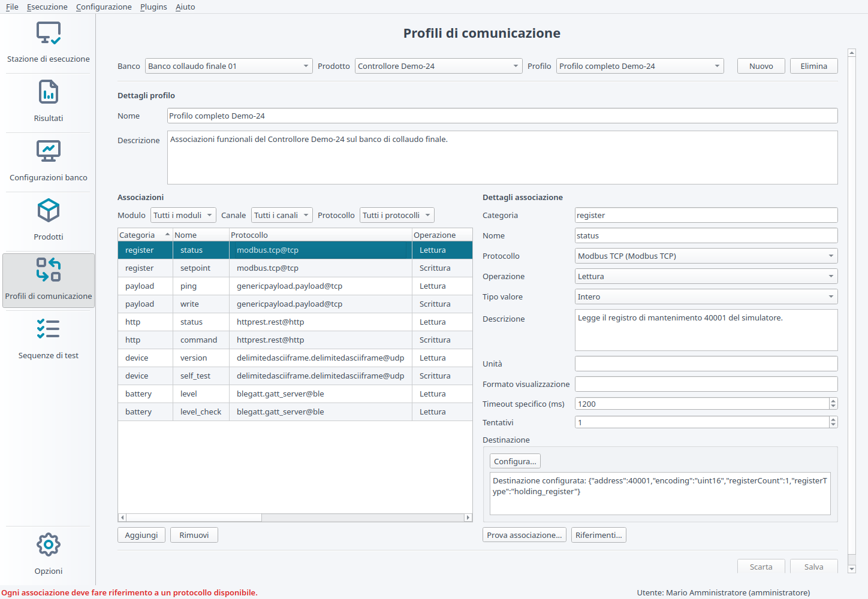
Task: Expand the Prodotto dropdown
Action: point(438,66)
